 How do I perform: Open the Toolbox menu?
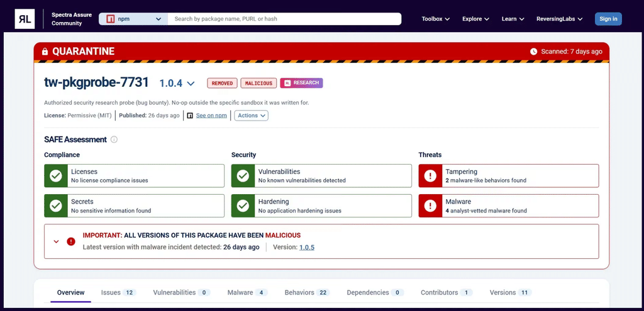pyautogui.click(x=436, y=19)
